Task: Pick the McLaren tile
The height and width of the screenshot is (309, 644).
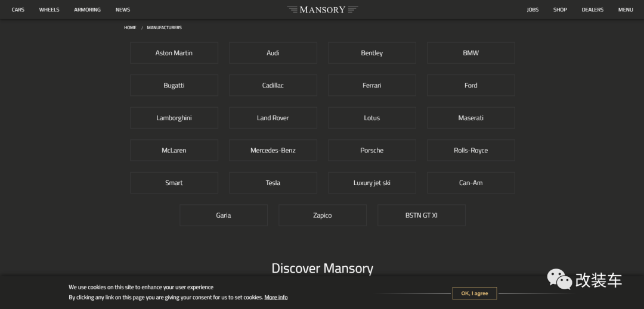Action: point(174,151)
